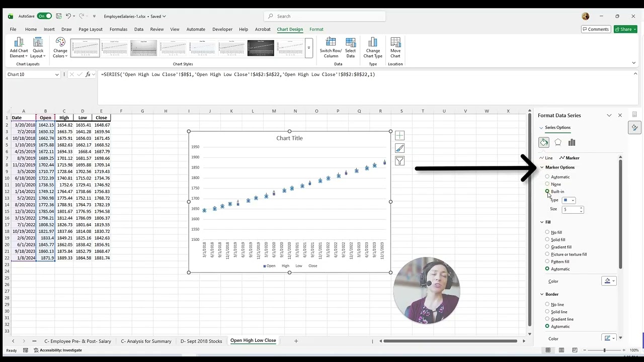Click the Chart Title text

[x=289, y=138]
